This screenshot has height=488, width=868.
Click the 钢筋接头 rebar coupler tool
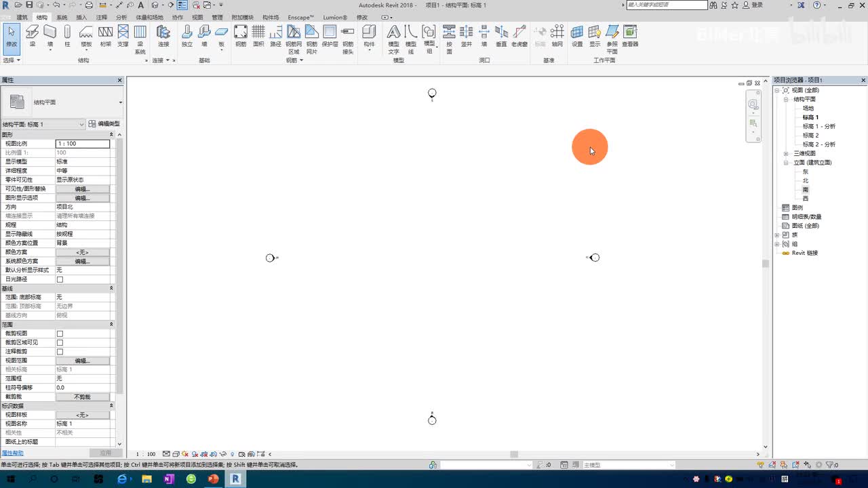(x=348, y=39)
